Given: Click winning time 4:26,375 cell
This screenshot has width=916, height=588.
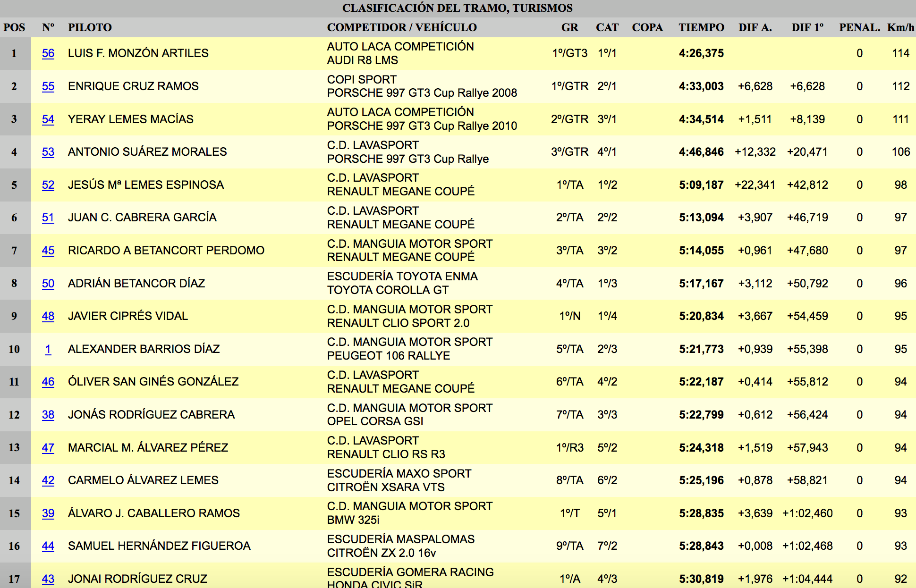Looking at the screenshot, I should point(701,53).
